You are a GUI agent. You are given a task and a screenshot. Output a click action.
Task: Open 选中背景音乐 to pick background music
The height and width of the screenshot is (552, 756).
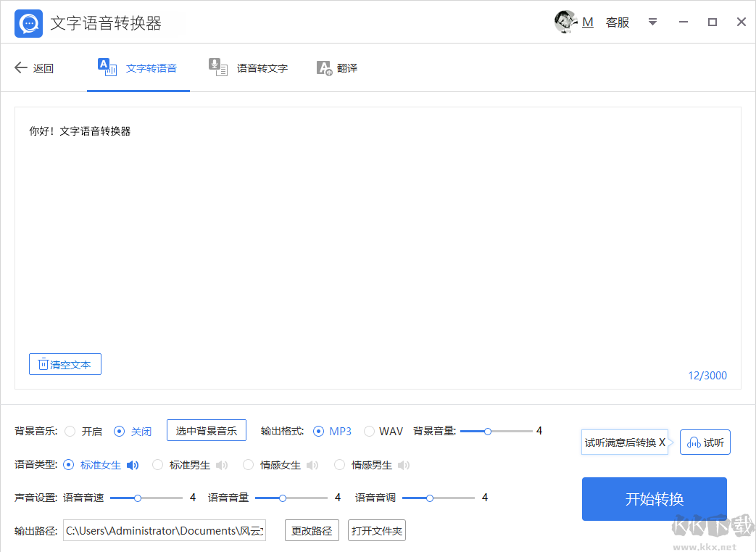(x=207, y=429)
